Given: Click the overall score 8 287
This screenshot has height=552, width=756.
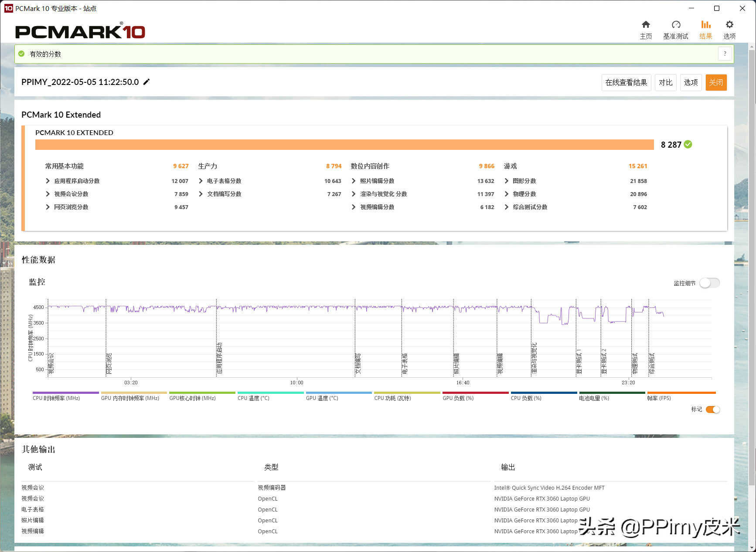Looking at the screenshot, I should click(671, 145).
